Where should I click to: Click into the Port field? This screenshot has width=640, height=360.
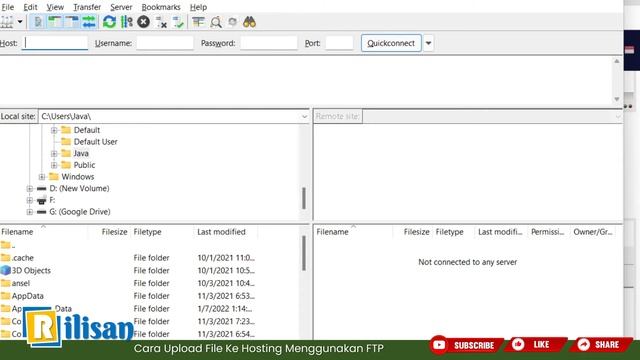pyautogui.click(x=339, y=43)
